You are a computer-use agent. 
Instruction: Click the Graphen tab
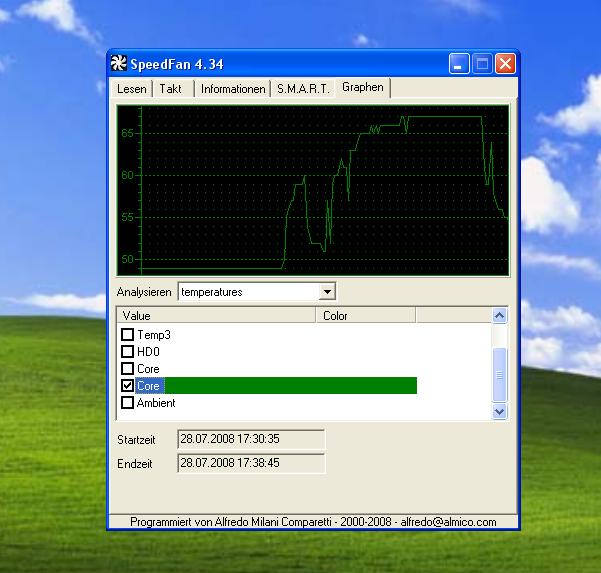[363, 87]
